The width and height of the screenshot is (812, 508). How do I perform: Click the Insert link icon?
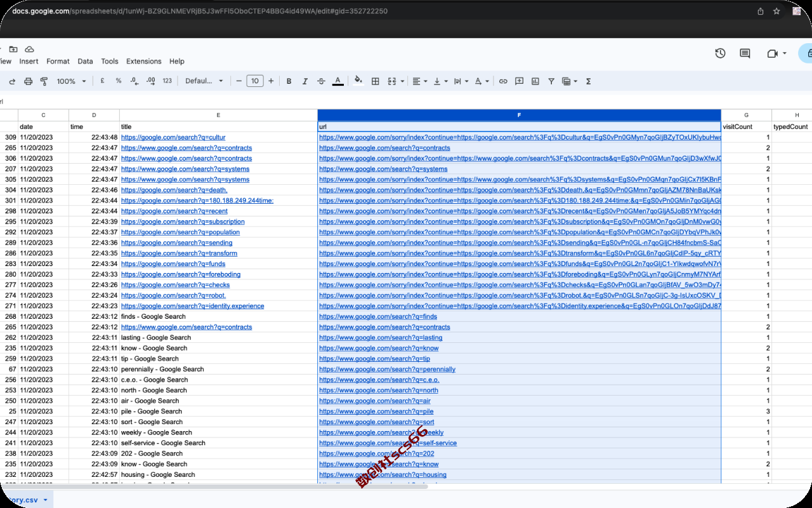503,81
